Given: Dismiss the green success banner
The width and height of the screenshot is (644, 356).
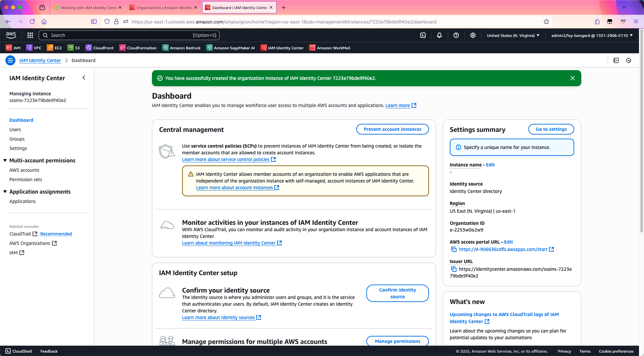Looking at the screenshot, I should point(573,78).
